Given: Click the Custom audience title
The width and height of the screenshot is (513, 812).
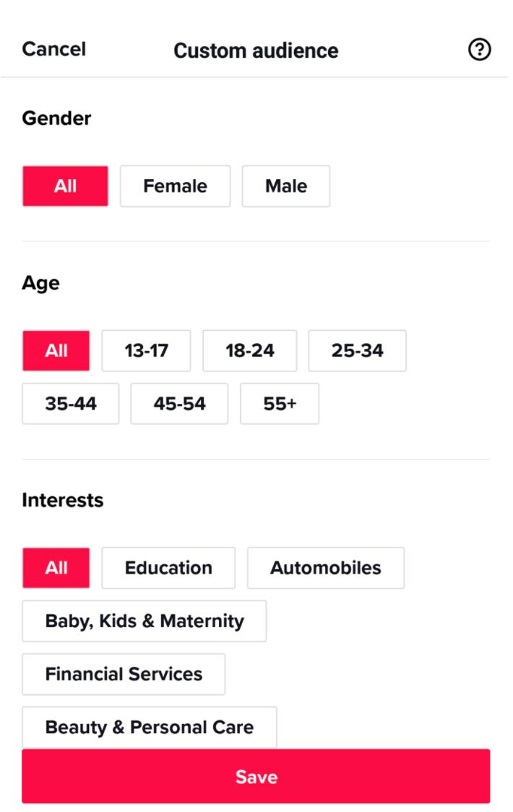Looking at the screenshot, I should point(256,51).
